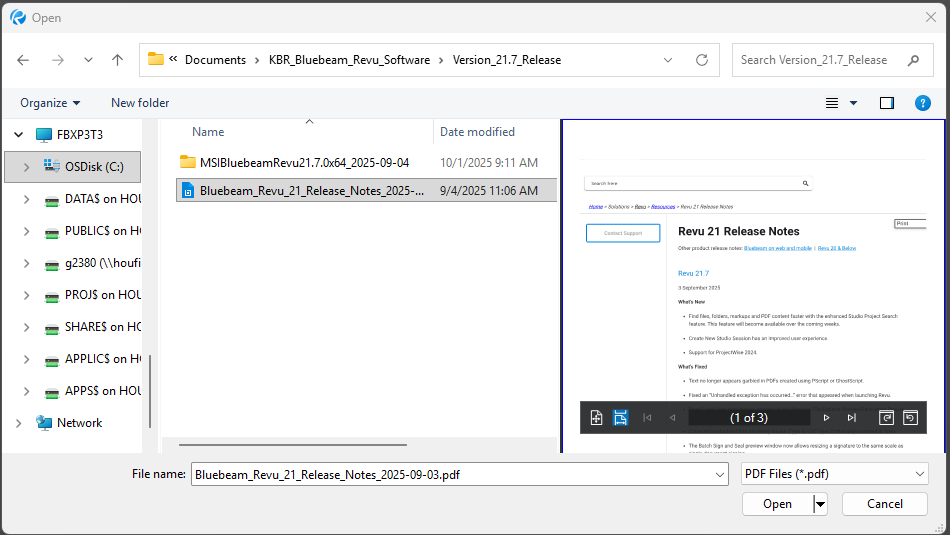Fit width in preview toolbar
Viewport: 950px width, 535px height.
tap(620, 418)
